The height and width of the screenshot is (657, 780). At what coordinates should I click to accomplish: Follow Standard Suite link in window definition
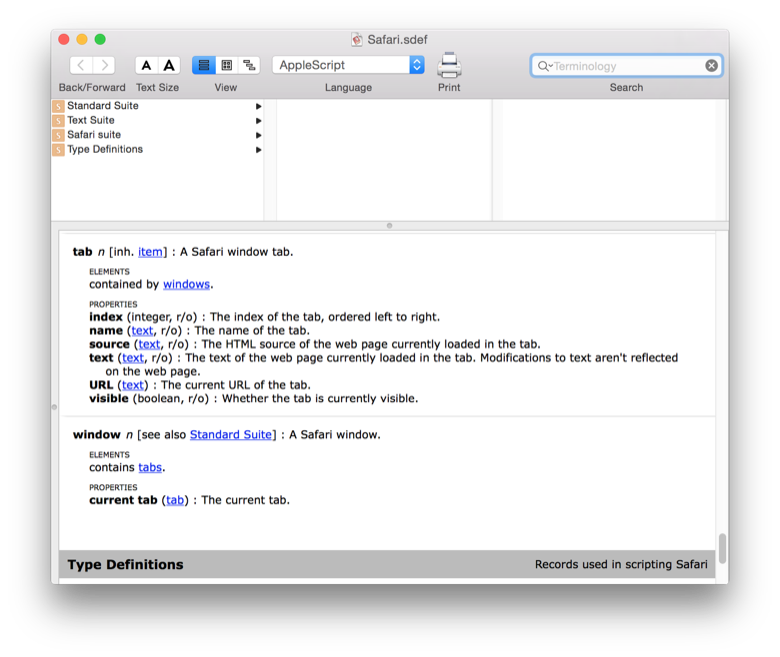pyautogui.click(x=231, y=435)
